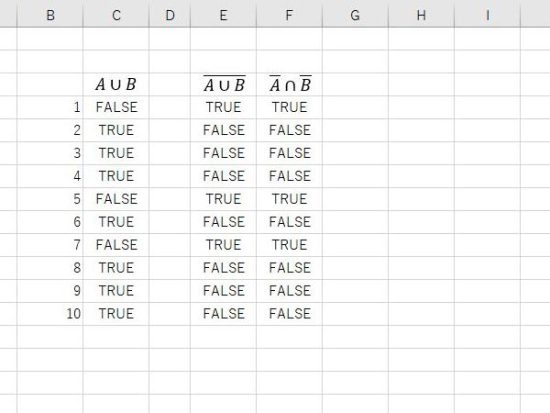Select column G header

pyautogui.click(x=355, y=15)
